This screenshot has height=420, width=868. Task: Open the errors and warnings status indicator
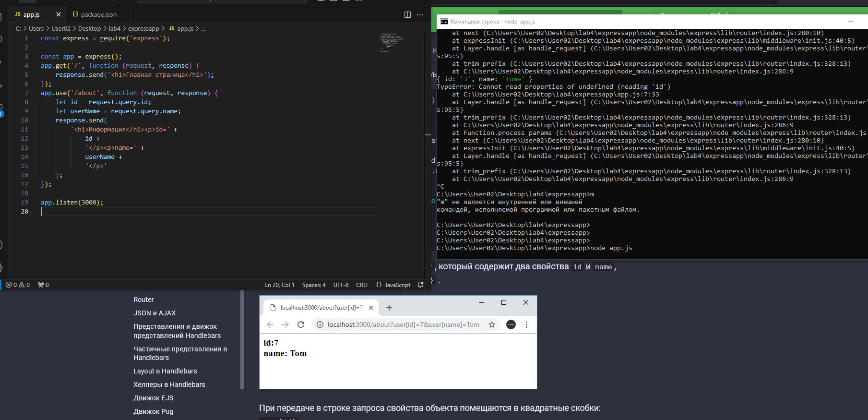(x=18, y=285)
